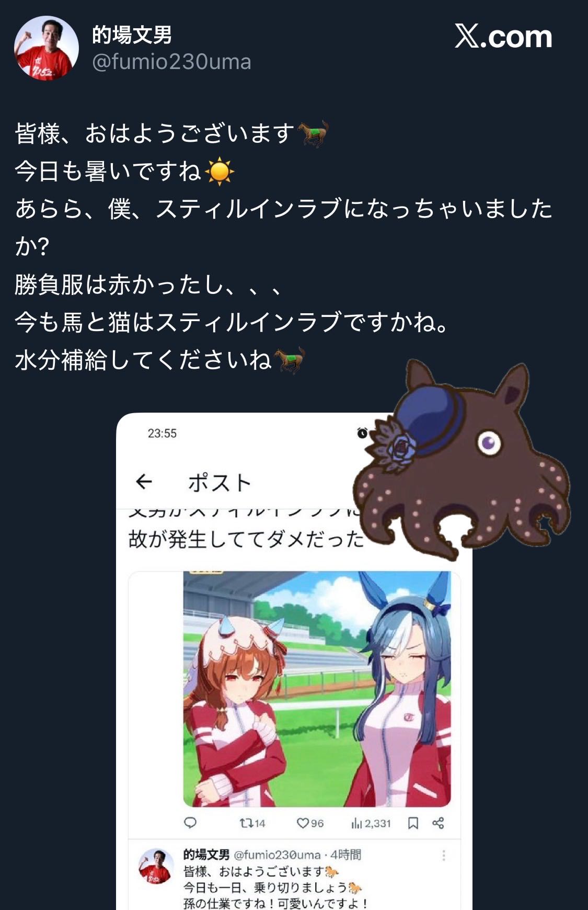This screenshot has height=910, width=588.
Task: View analytics showing 2,331 impressions
Action: [371, 823]
